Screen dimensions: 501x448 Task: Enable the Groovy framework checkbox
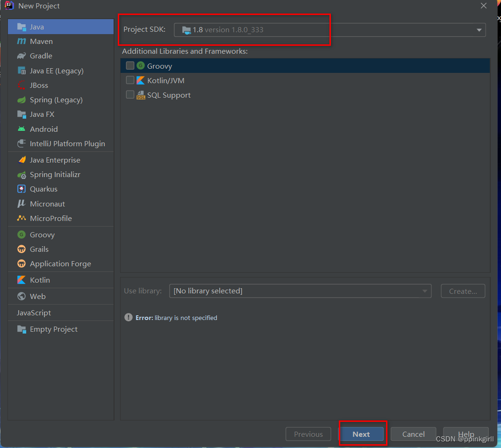pos(130,66)
